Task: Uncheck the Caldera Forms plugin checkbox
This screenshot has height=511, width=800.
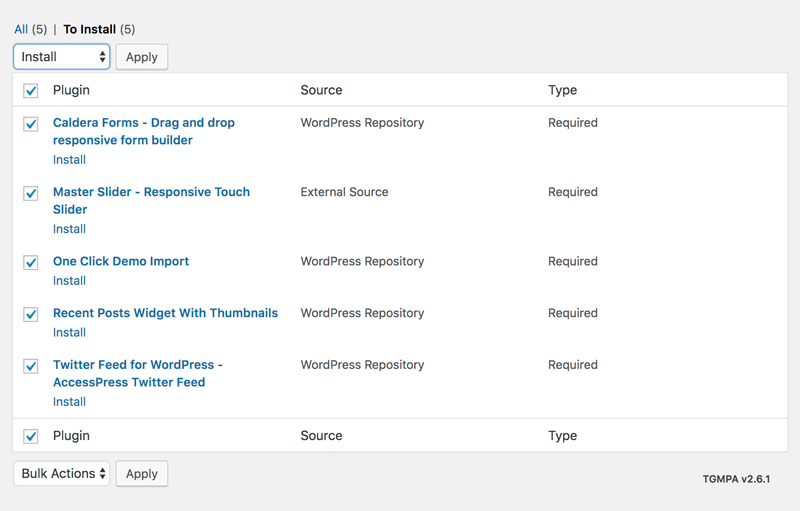Action: [31, 124]
